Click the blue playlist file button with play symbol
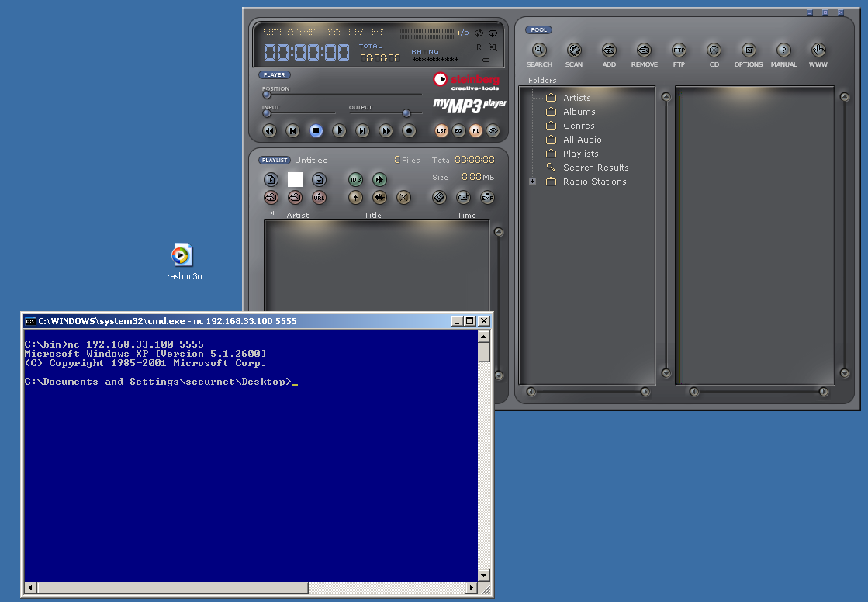Image resolution: width=868 pixels, height=602 pixels. [x=271, y=179]
